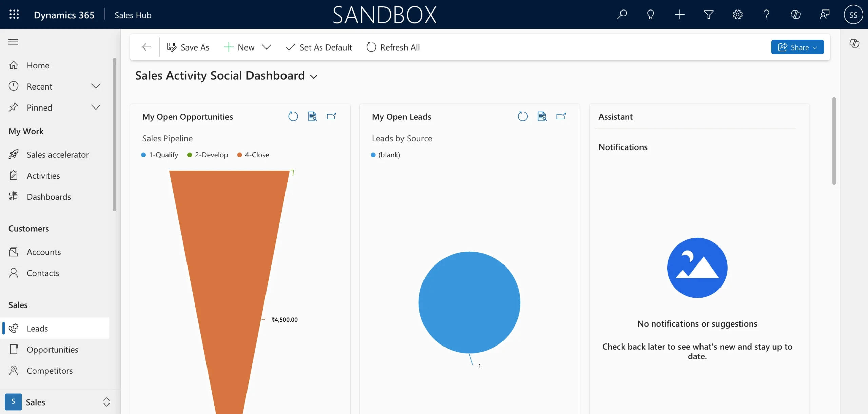Click Refresh All
This screenshot has height=414, width=868.
pos(393,47)
